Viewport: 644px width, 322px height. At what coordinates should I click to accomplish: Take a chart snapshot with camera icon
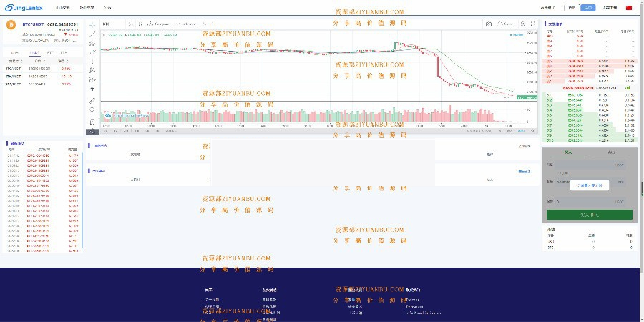pos(489,24)
